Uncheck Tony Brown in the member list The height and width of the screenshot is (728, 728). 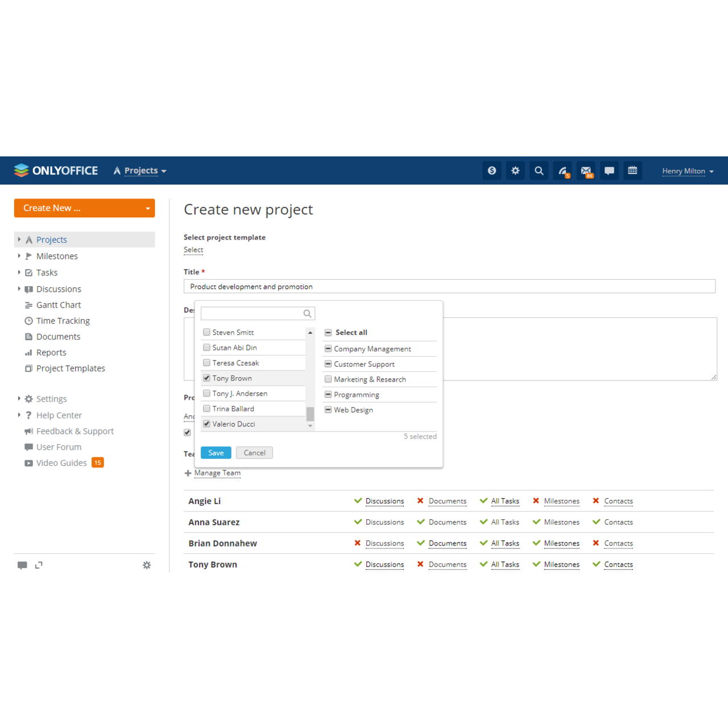click(x=206, y=378)
